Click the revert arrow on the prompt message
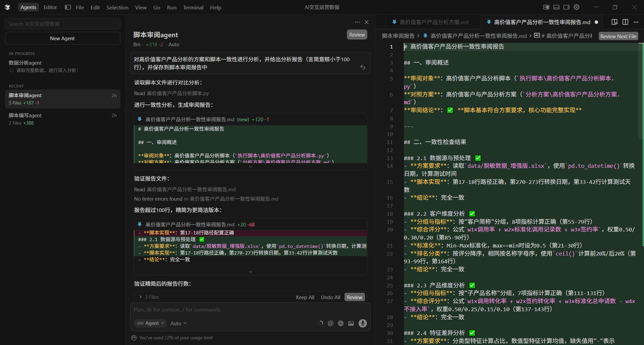644x345 pixels. click(x=363, y=67)
